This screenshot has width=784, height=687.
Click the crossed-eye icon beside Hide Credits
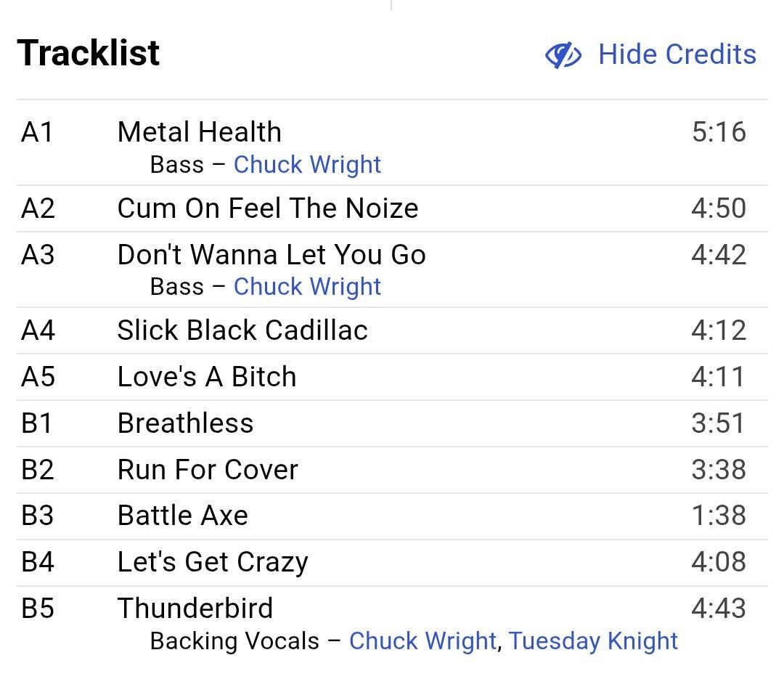pyautogui.click(x=563, y=55)
